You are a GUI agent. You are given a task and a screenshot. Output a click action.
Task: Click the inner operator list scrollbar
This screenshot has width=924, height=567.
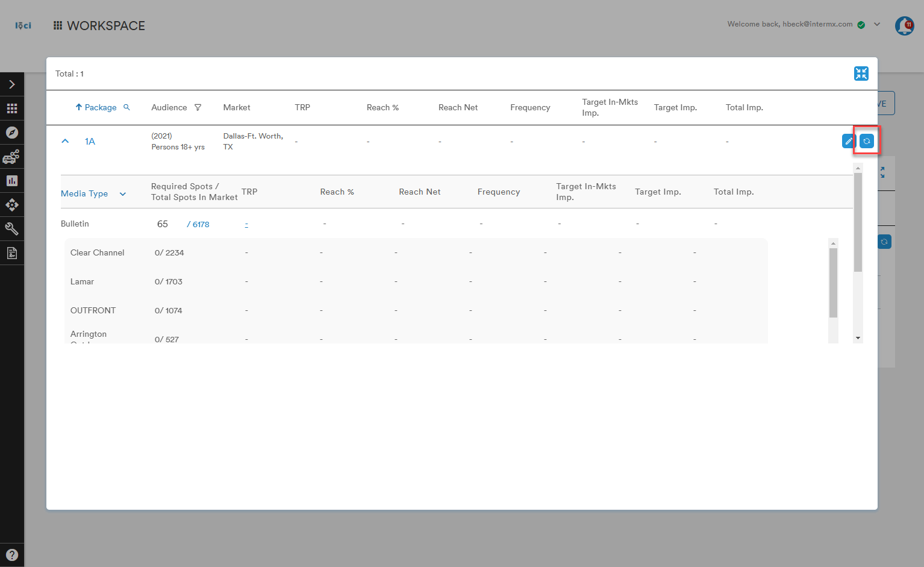[834, 283]
